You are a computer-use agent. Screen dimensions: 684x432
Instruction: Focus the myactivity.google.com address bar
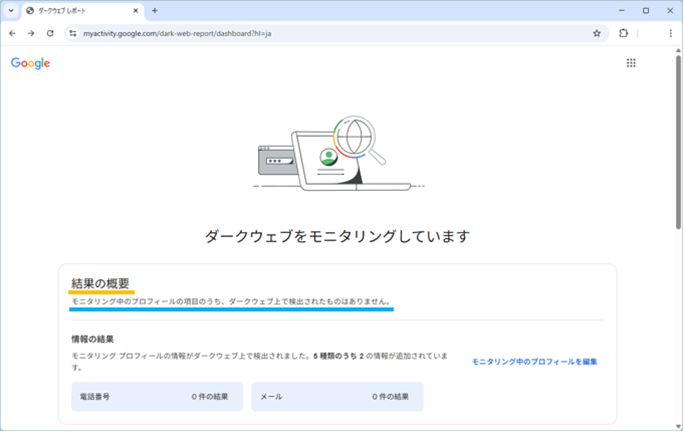(x=300, y=33)
